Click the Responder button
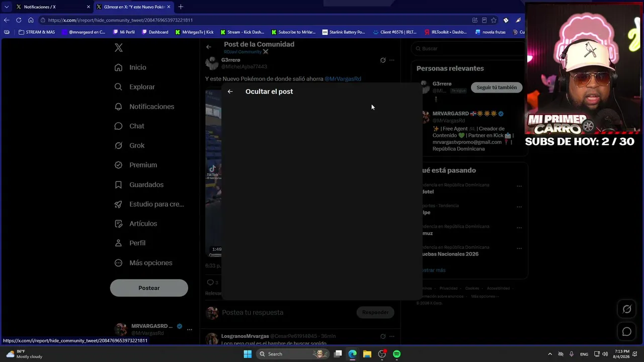 [x=375, y=313]
